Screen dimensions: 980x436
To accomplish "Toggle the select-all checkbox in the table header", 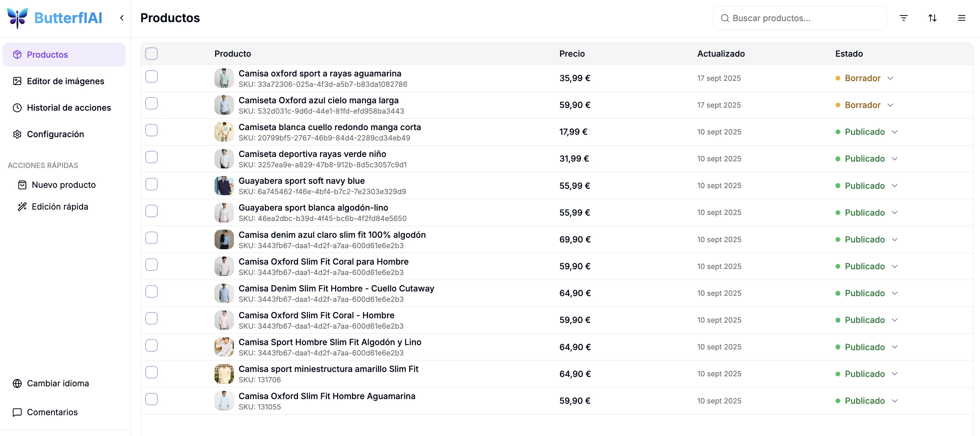I will [x=151, y=54].
